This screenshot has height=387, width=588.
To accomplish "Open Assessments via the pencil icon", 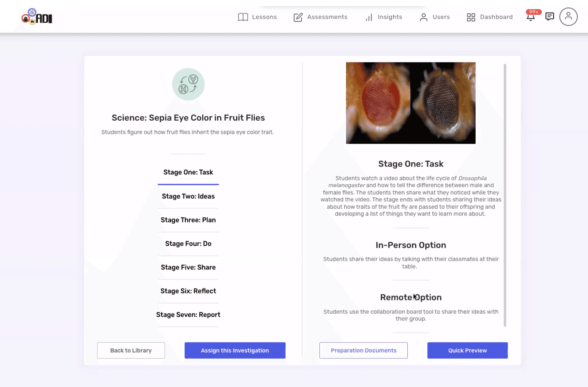I will click(298, 17).
